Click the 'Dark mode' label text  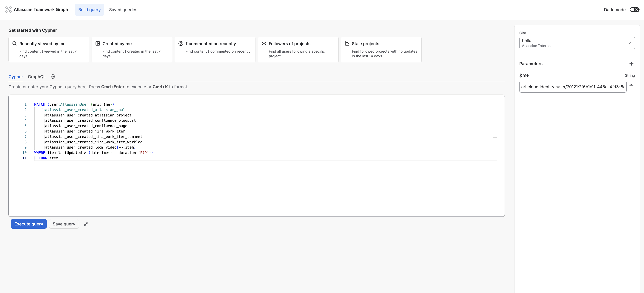(615, 10)
